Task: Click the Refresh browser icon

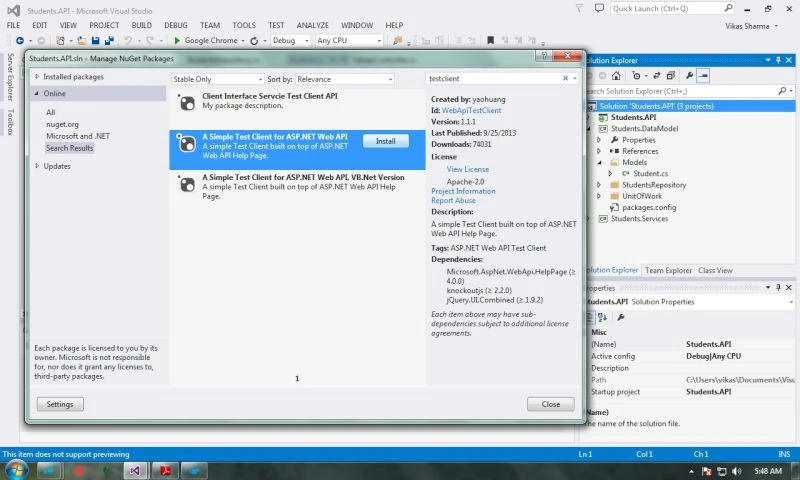Action: 254,40
